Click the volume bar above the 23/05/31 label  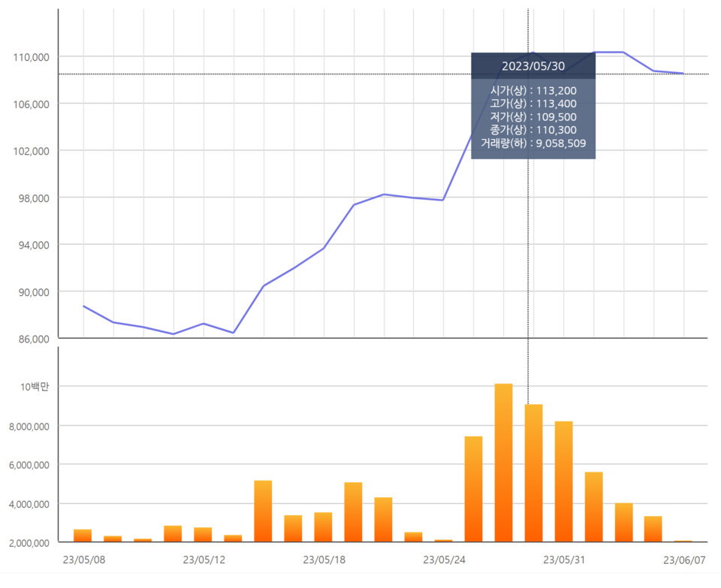(564, 481)
